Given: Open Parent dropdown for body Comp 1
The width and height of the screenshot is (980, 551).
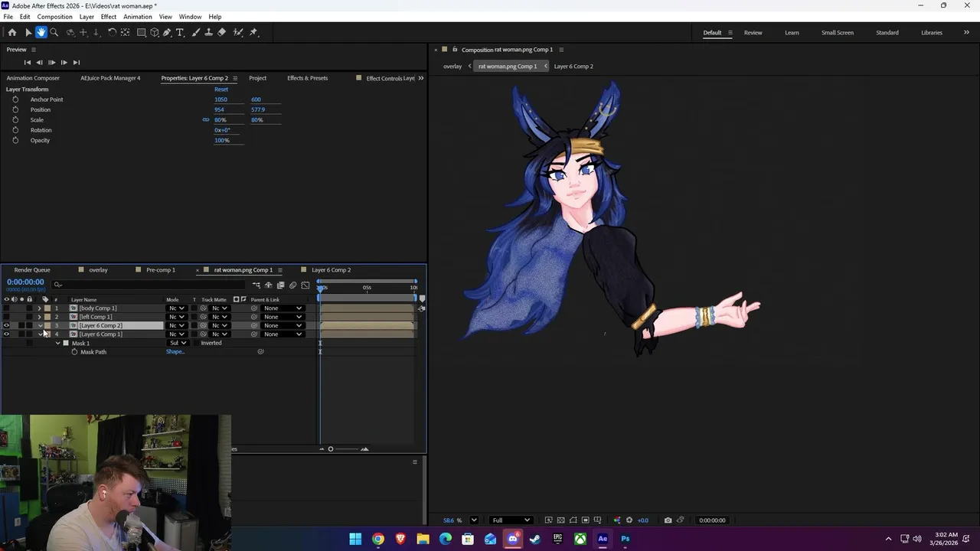Looking at the screenshot, I should click(283, 308).
